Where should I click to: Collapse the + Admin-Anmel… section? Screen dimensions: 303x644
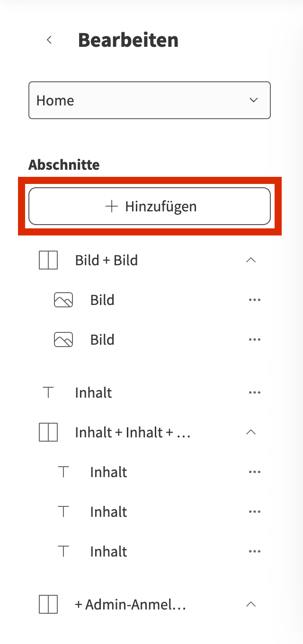coord(251,604)
